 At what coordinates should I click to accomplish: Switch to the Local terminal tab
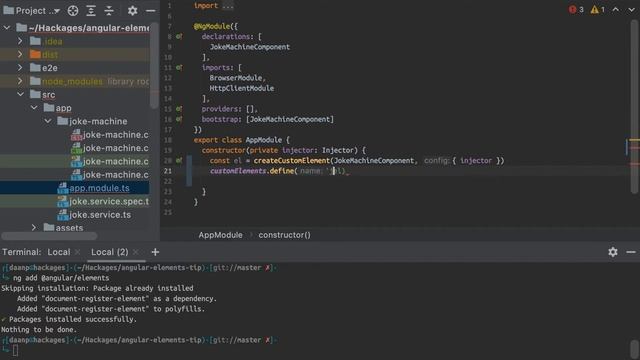pyautogui.click(x=59, y=252)
